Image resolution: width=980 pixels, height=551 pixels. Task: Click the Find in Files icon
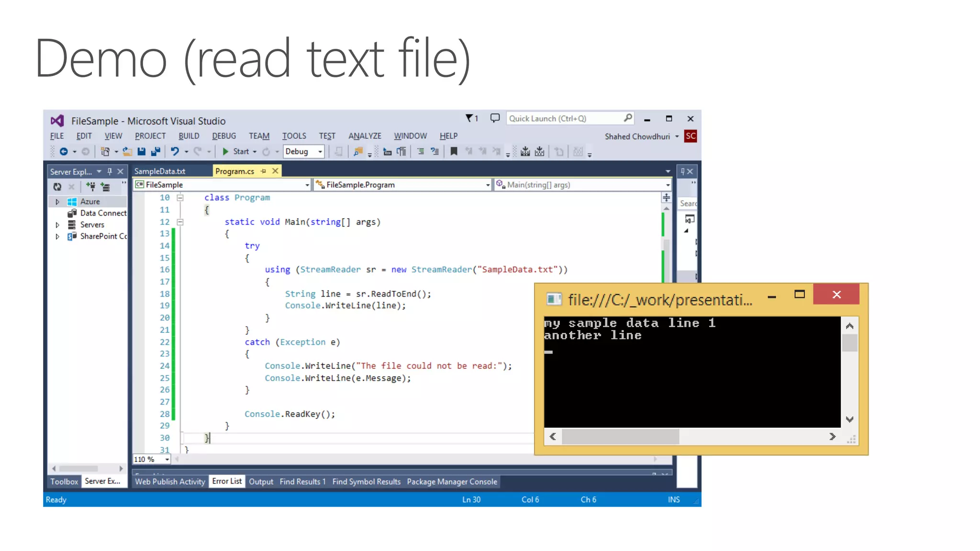pyautogui.click(x=358, y=152)
